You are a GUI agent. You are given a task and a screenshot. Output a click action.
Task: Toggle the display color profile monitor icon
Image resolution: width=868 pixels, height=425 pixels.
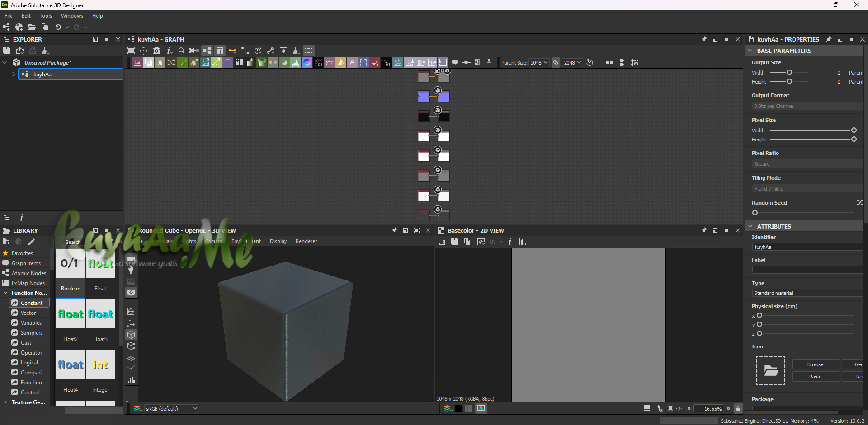pyautogui.click(x=481, y=408)
